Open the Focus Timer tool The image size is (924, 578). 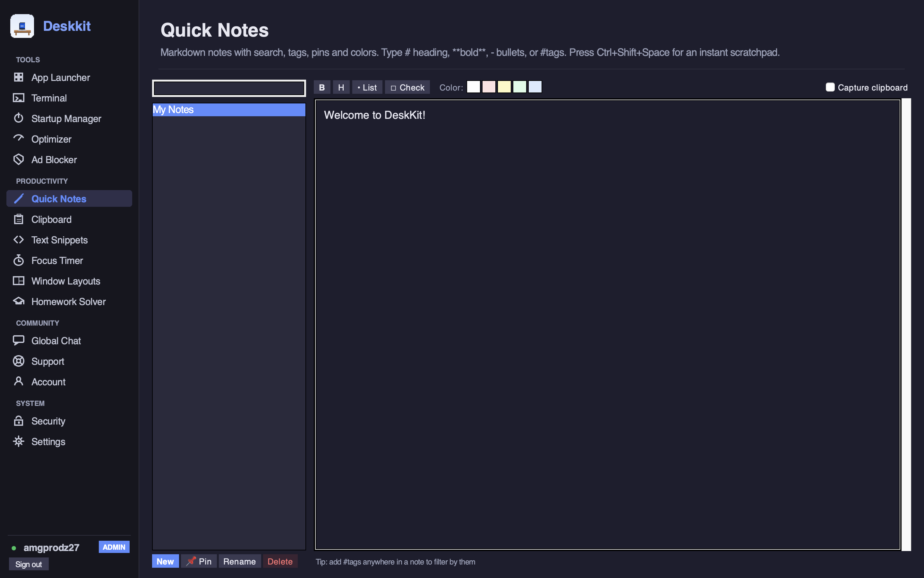click(x=69, y=261)
